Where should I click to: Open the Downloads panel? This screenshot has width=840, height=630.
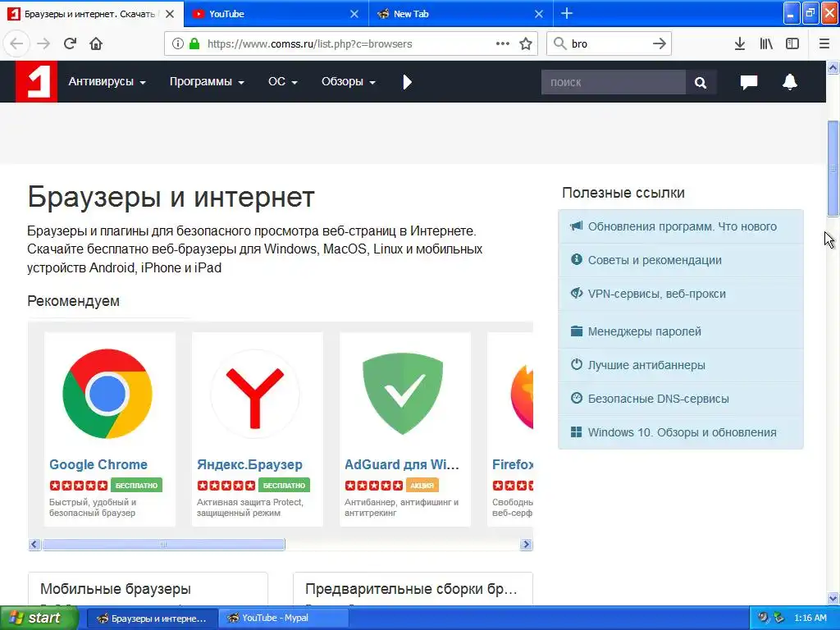pyautogui.click(x=739, y=44)
